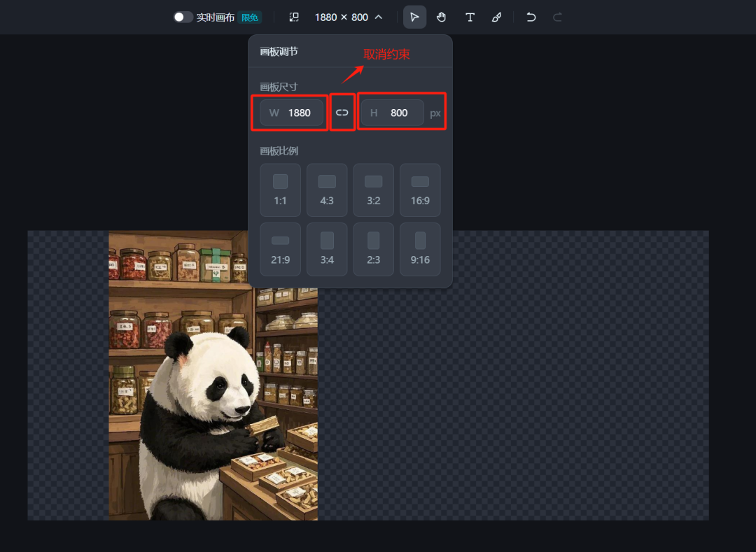Select the arrow selection tool
This screenshot has height=552, width=756.
pos(414,17)
